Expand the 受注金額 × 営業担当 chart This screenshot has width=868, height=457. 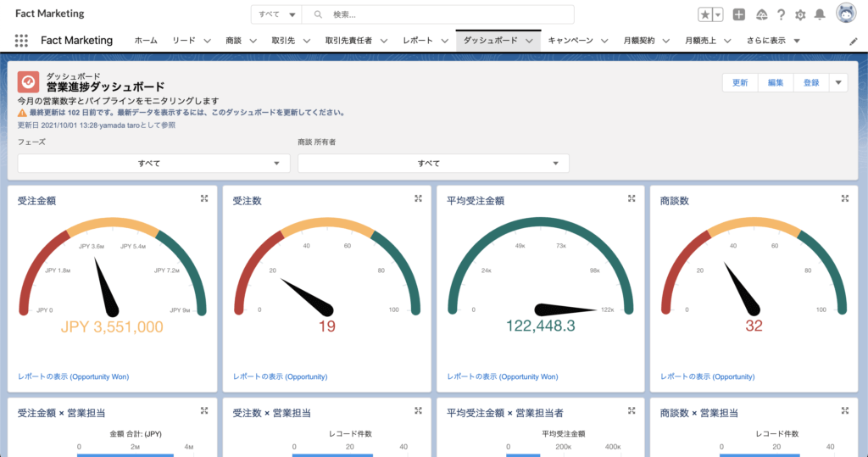(x=204, y=410)
